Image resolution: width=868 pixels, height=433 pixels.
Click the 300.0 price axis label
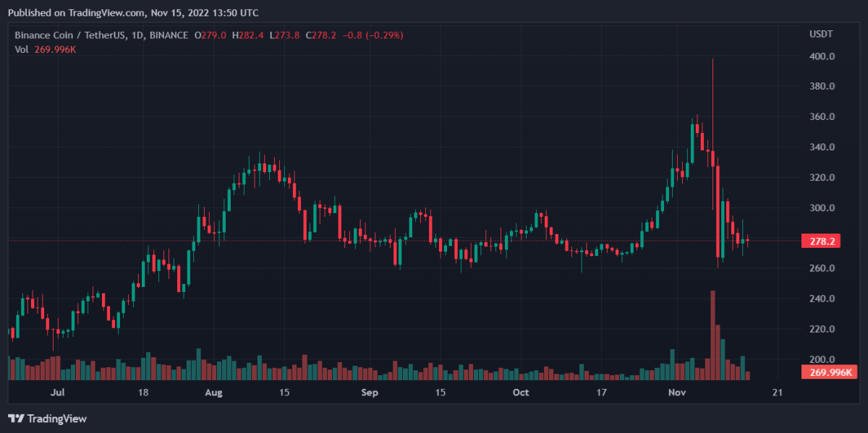(822, 207)
